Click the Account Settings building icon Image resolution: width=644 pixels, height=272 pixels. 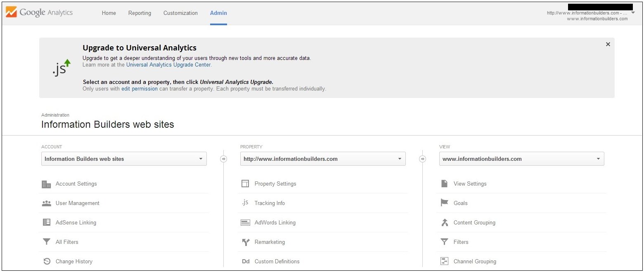(46, 184)
